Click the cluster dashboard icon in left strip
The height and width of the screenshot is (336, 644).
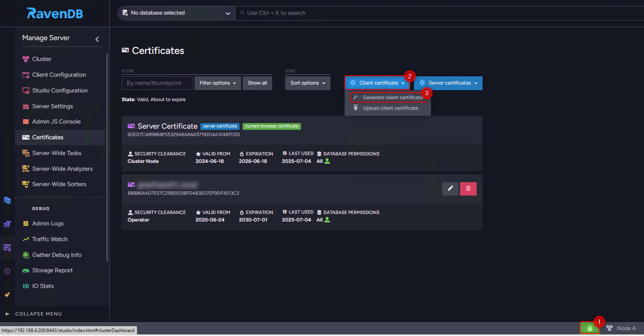pos(7,224)
